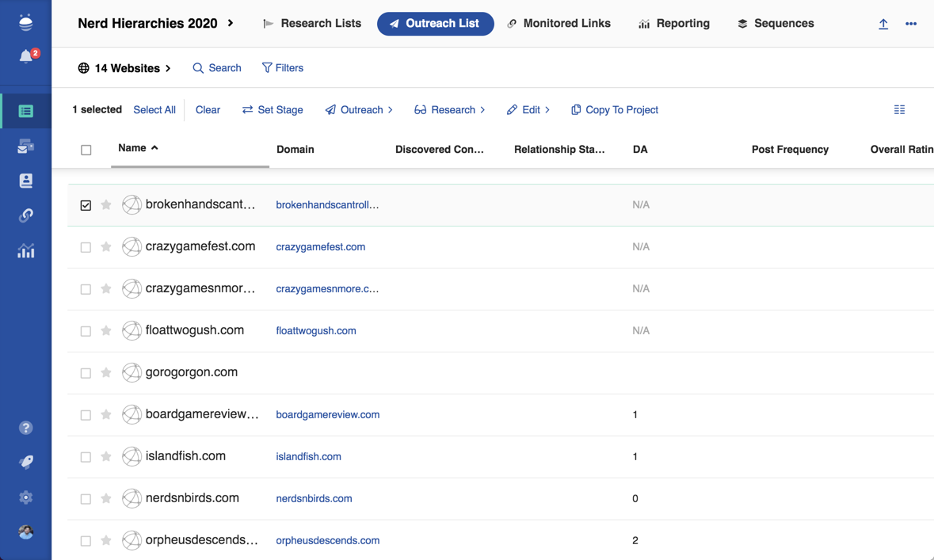Click the Select All button
This screenshot has width=934, height=560.
point(154,110)
